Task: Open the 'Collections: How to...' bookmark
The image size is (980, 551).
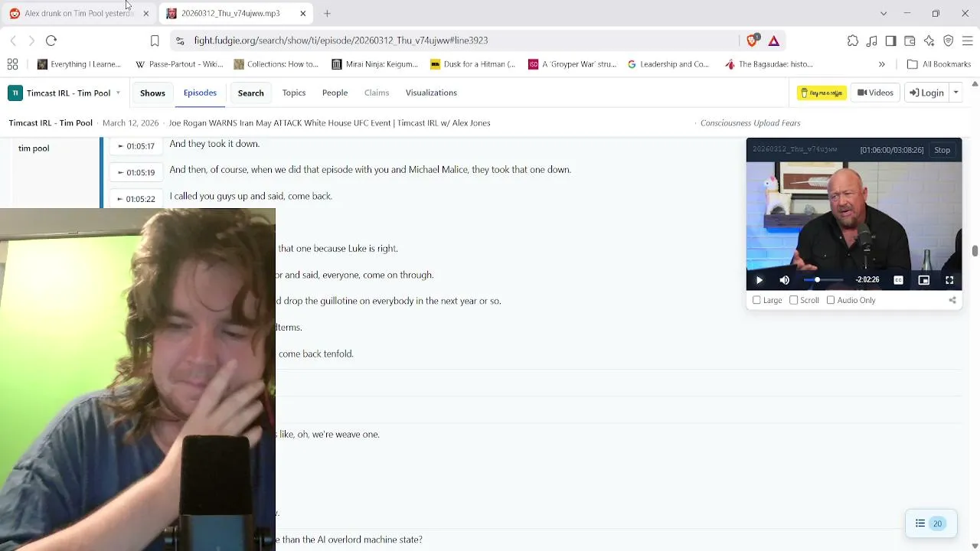Action: [x=276, y=64]
